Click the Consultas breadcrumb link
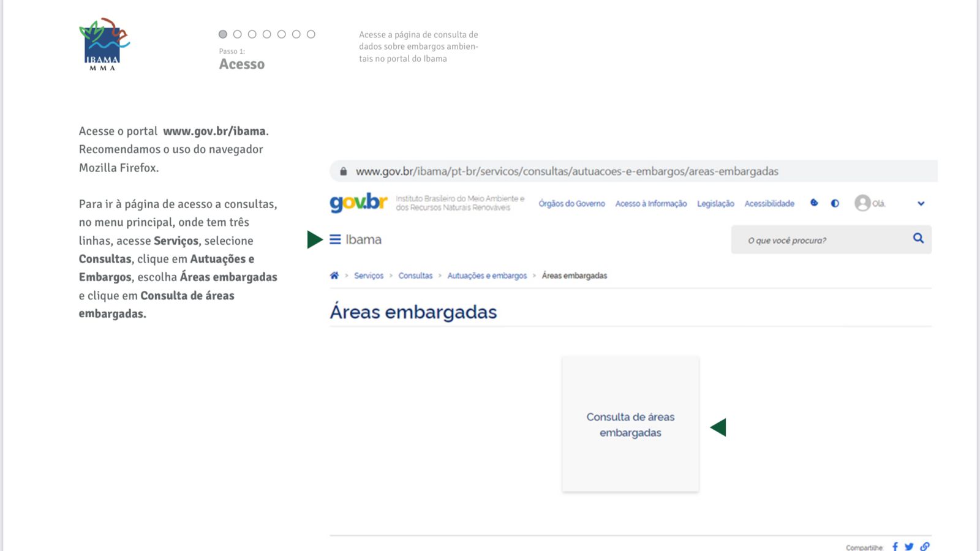980x551 pixels. click(415, 275)
